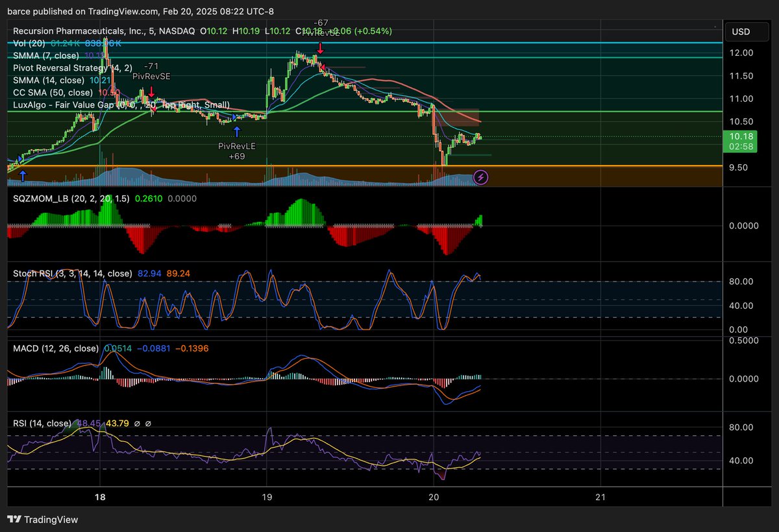The height and width of the screenshot is (532, 779).
Task: Select the MACD (12, 26, close) legend
Action: coord(56,348)
